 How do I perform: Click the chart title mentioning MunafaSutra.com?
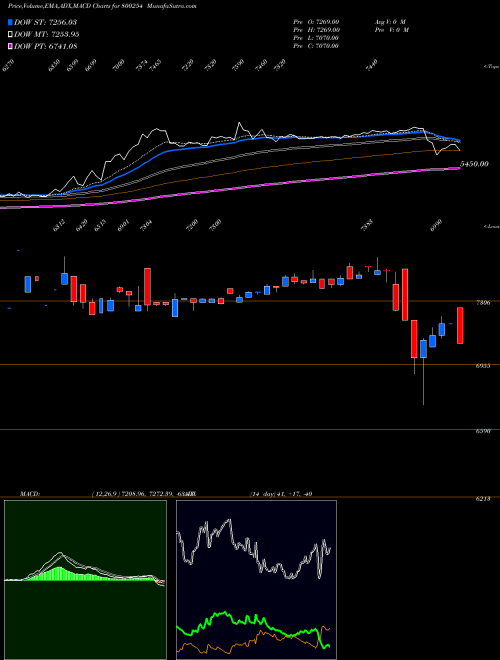[102, 7]
